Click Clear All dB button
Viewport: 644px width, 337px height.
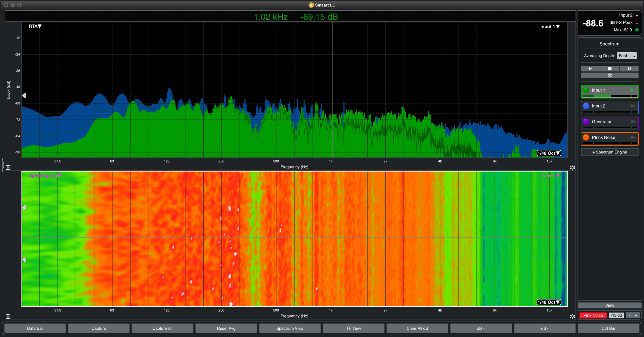coord(417,328)
